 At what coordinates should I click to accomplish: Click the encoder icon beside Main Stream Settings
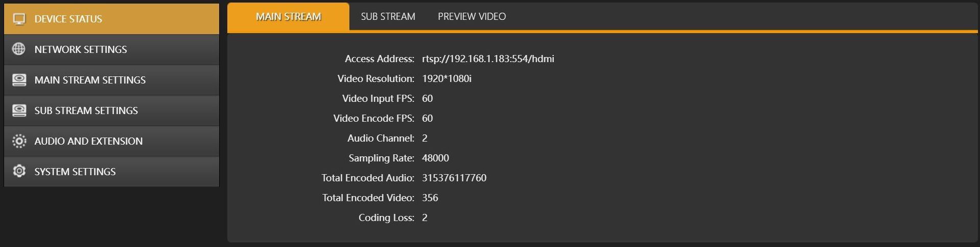(x=19, y=80)
